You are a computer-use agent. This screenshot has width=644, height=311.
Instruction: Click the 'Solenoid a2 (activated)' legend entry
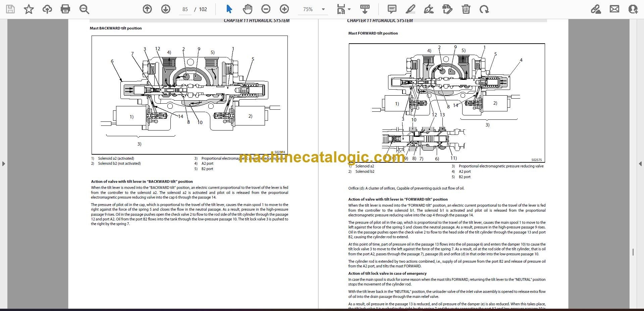(x=116, y=158)
